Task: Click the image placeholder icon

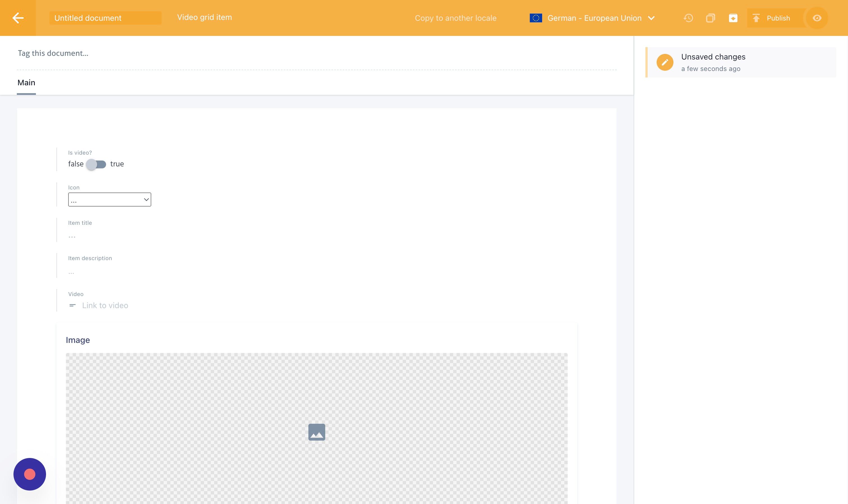Action: (x=317, y=432)
